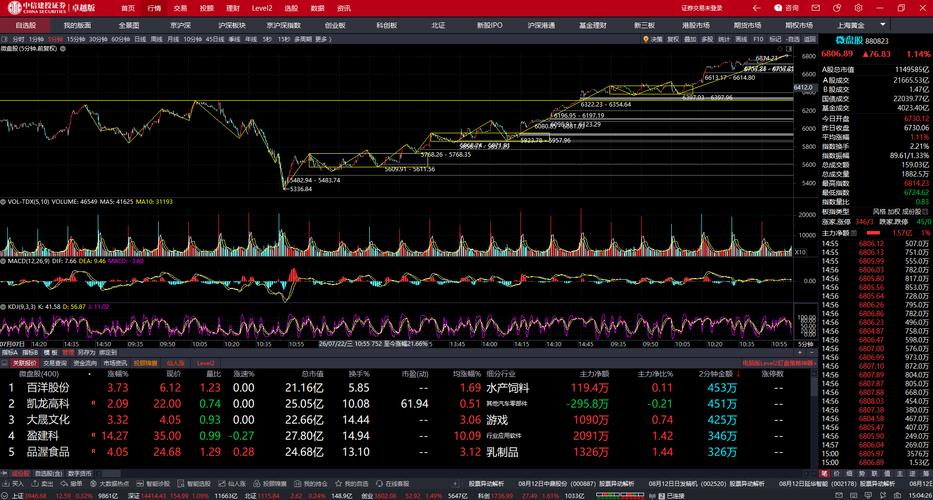Switch chart period to 1分钟
933x500 pixels.
[x=36, y=39]
